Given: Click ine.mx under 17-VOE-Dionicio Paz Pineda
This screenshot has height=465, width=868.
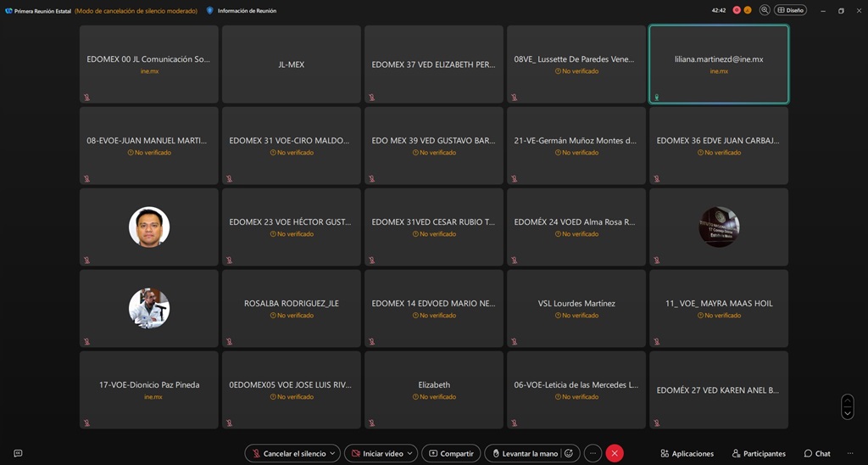Looking at the screenshot, I should (x=153, y=397).
